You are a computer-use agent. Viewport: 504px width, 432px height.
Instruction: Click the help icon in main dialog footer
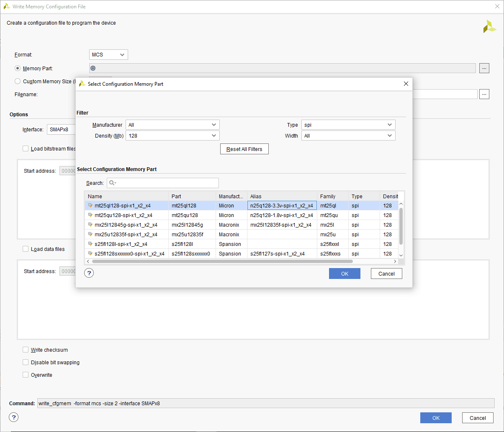[x=13, y=417]
